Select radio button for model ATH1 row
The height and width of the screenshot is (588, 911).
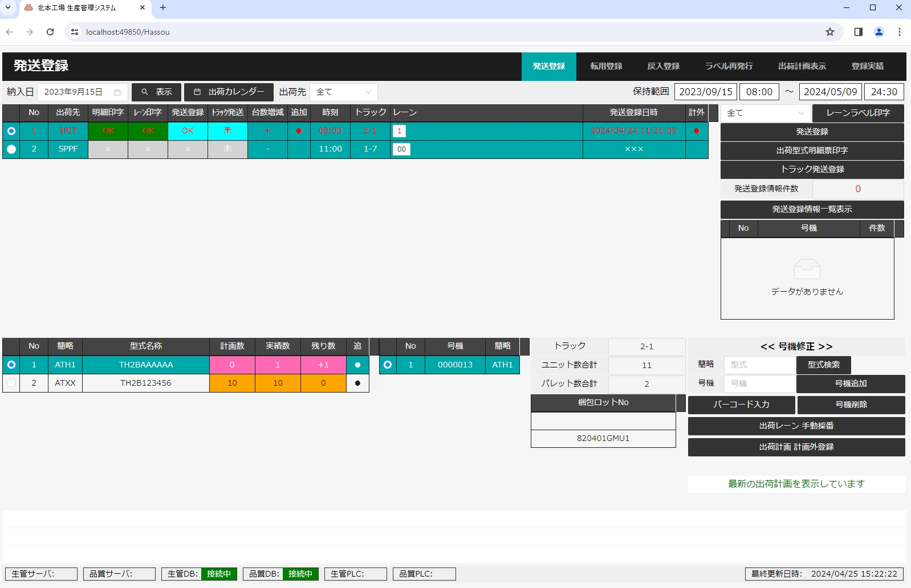11,365
